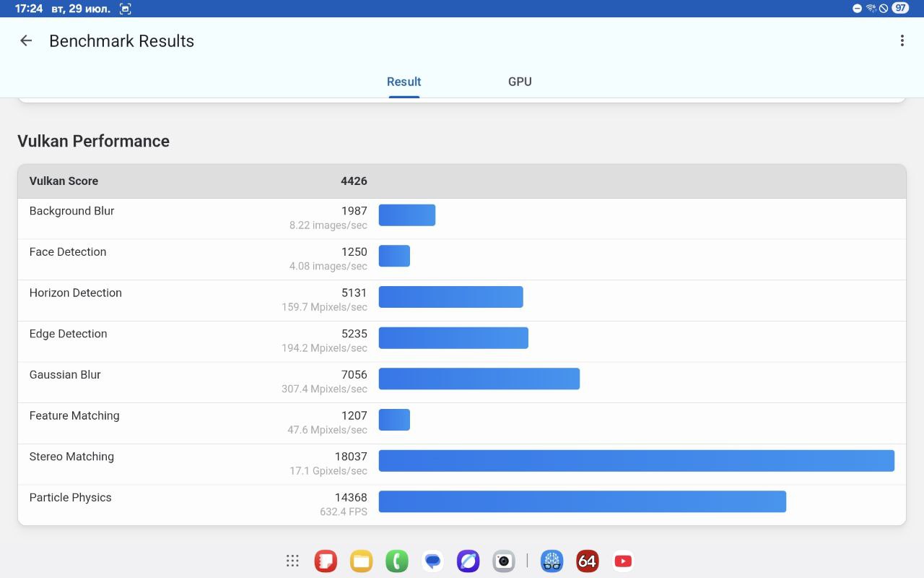Tap the Do Not Disturb status icon
924x578 pixels.
pyautogui.click(x=857, y=9)
